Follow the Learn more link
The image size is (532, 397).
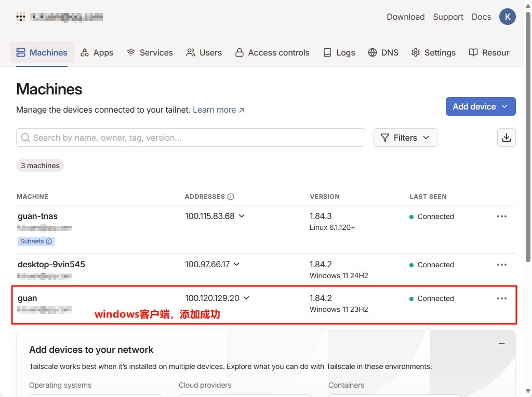pyautogui.click(x=219, y=110)
